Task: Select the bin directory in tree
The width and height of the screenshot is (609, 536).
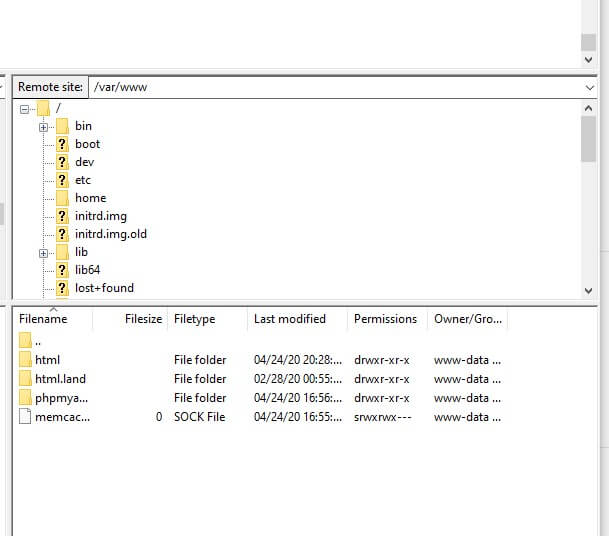Action: pos(84,126)
